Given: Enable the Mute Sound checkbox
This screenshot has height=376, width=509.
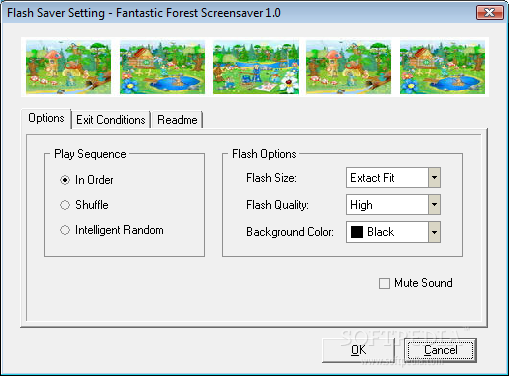Looking at the screenshot, I should coord(384,284).
